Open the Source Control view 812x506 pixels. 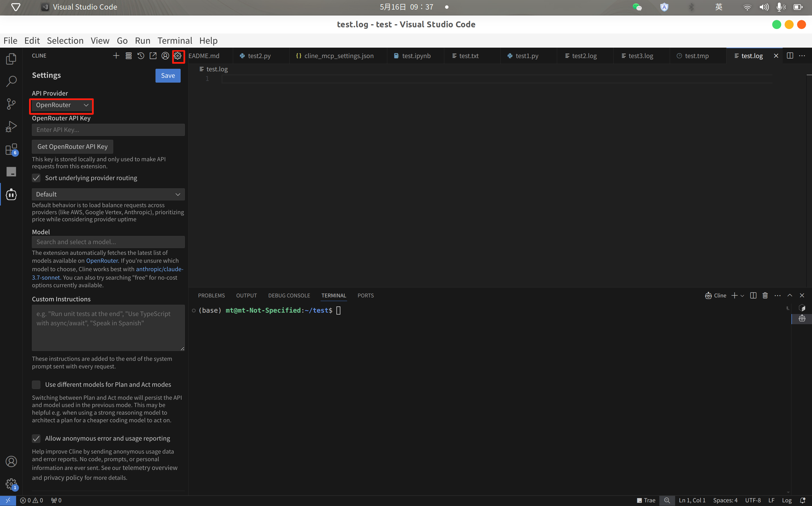pyautogui.click(x=11, y=104)
